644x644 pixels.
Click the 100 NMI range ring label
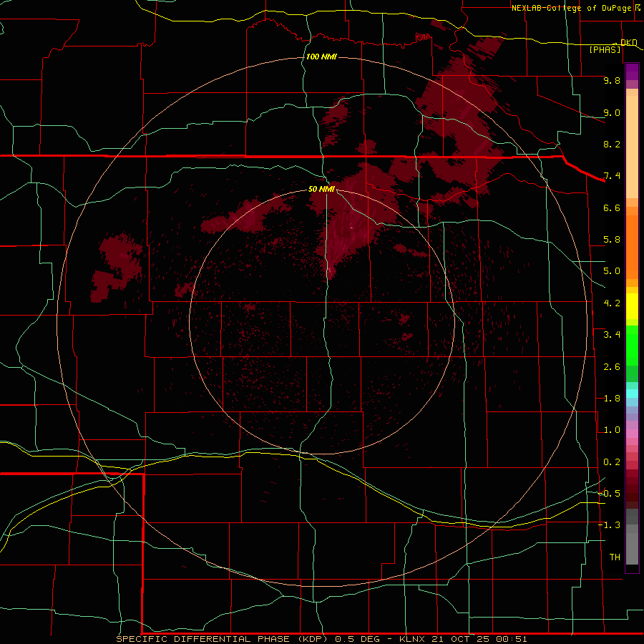(x=321, y=57)
